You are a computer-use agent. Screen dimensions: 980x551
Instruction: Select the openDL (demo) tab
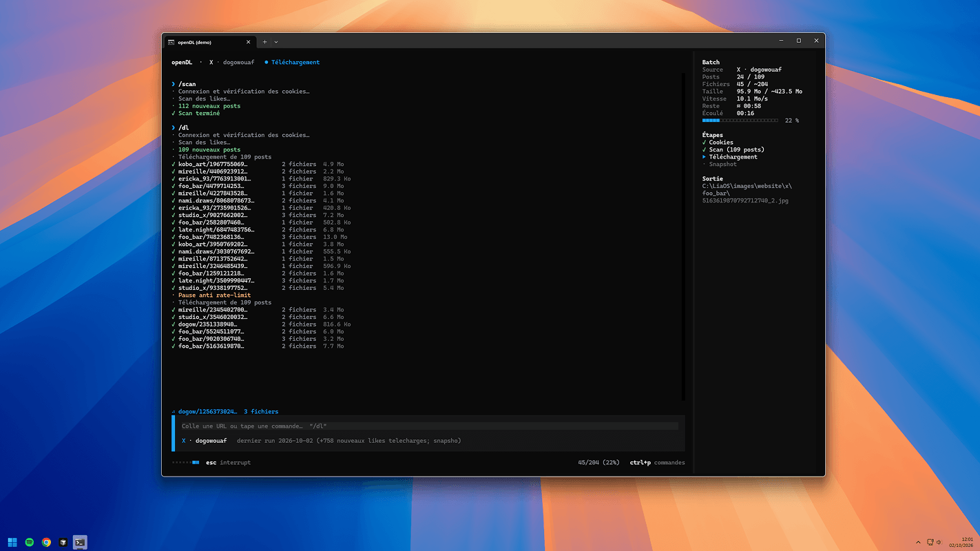tap(210, 42)
